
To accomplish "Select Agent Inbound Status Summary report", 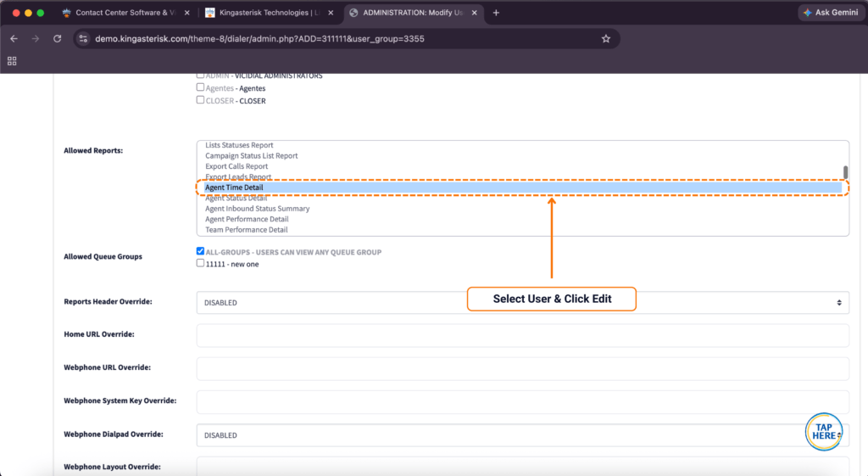I will (x=258, y=209).
